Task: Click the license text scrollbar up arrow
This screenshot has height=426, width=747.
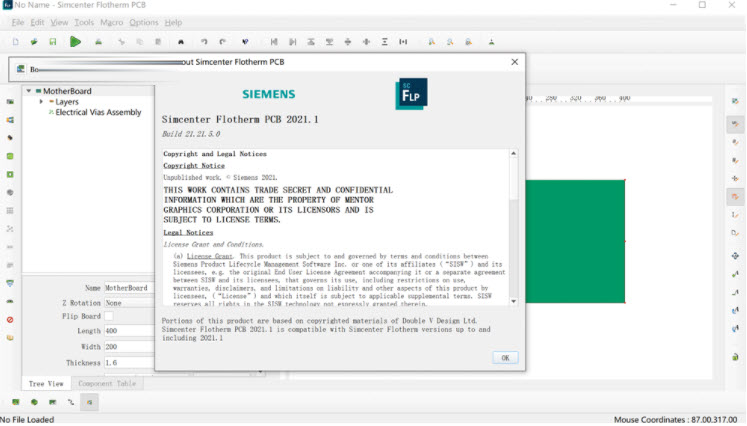Action: coord(514,153)
